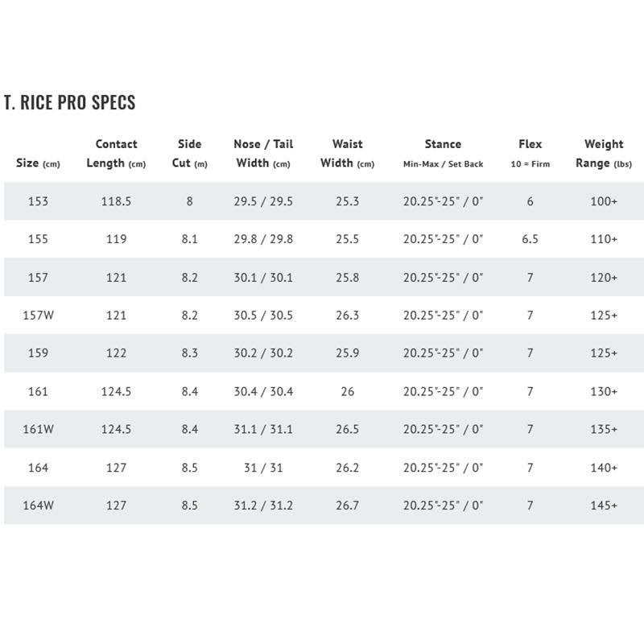Select the 26.7 waist width value

348,506
